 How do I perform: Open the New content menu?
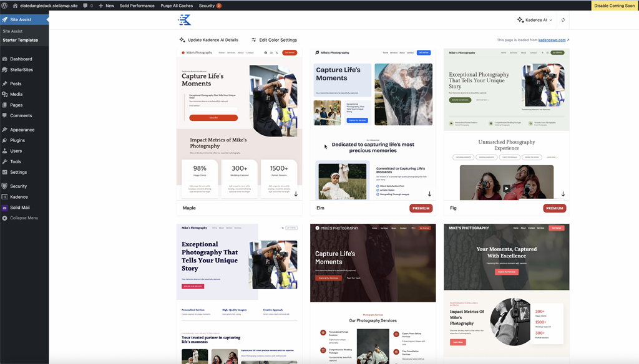tap(106, 6)
